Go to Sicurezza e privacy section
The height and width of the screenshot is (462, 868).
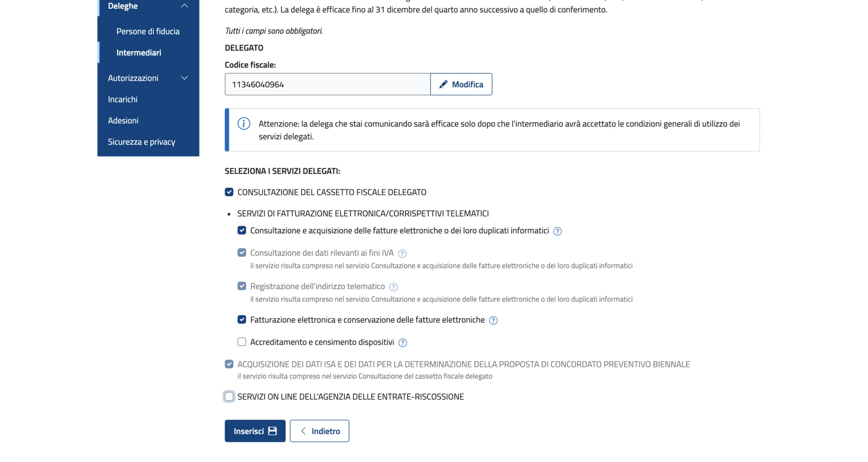(x=142, y=142)
